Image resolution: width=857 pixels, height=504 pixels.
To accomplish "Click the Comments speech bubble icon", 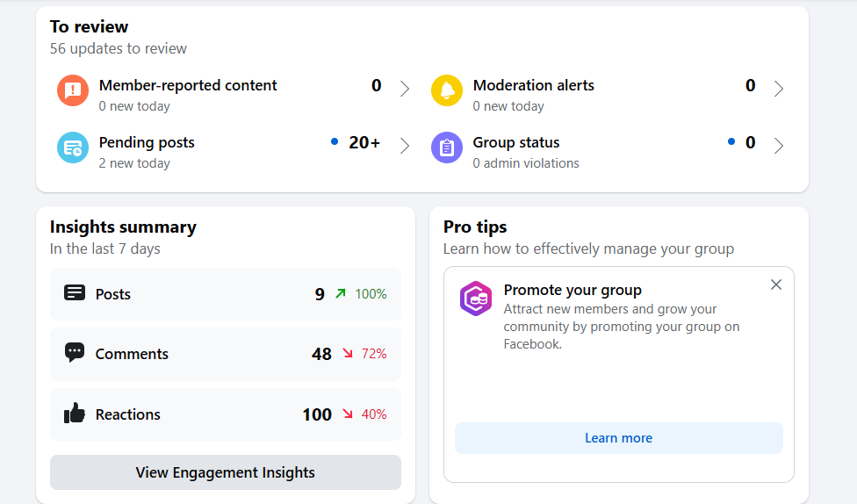I will pos(75,353).
